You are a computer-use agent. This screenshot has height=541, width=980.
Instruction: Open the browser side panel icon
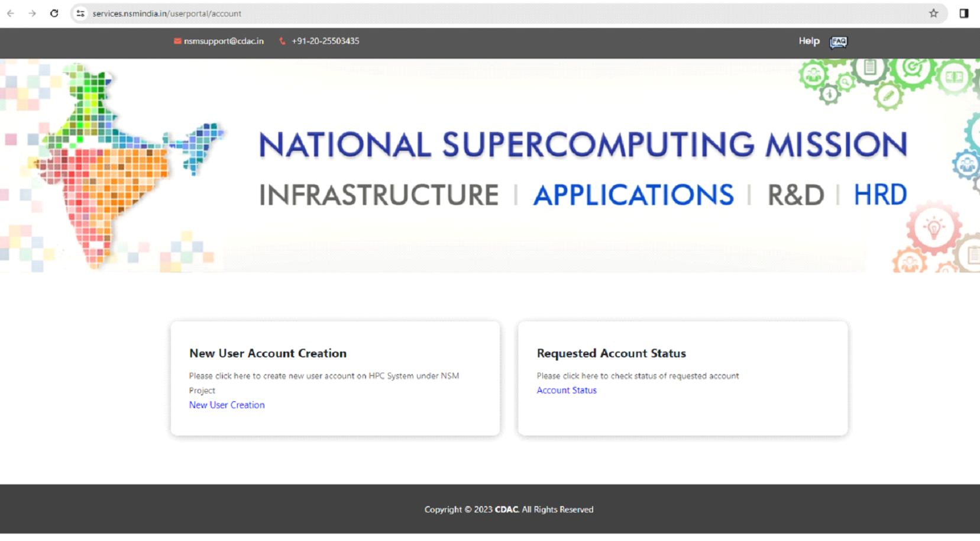click(963, 13)
